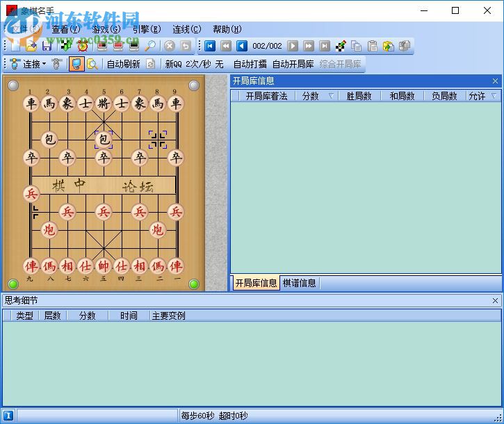504x424 pixels.
Task: Click the gray fast forward button
Action: (x=309, y=46)
